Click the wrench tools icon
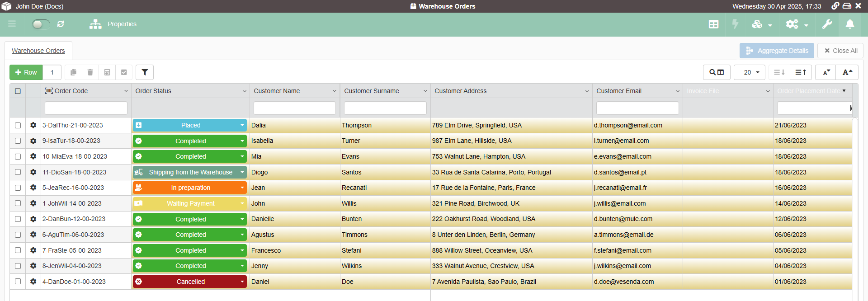Screen dimensions: 868x301 pyautogui.click(x=827, y=24)
